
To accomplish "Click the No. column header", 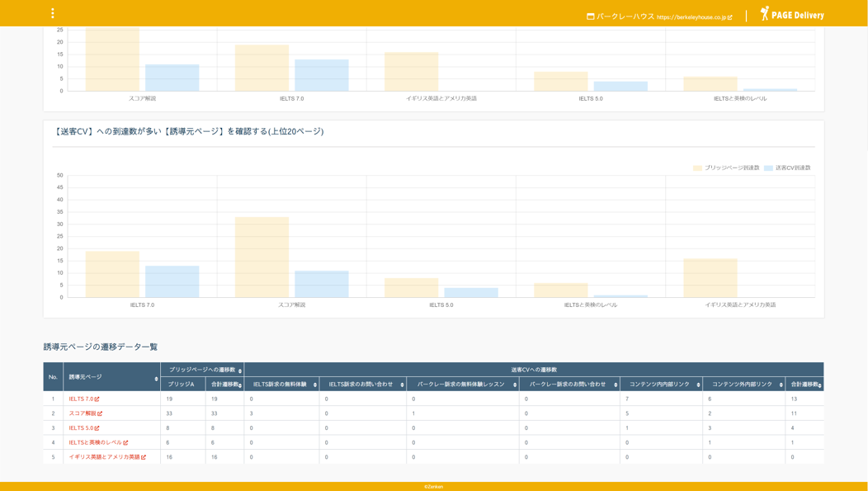I will [x=53, y=377].
